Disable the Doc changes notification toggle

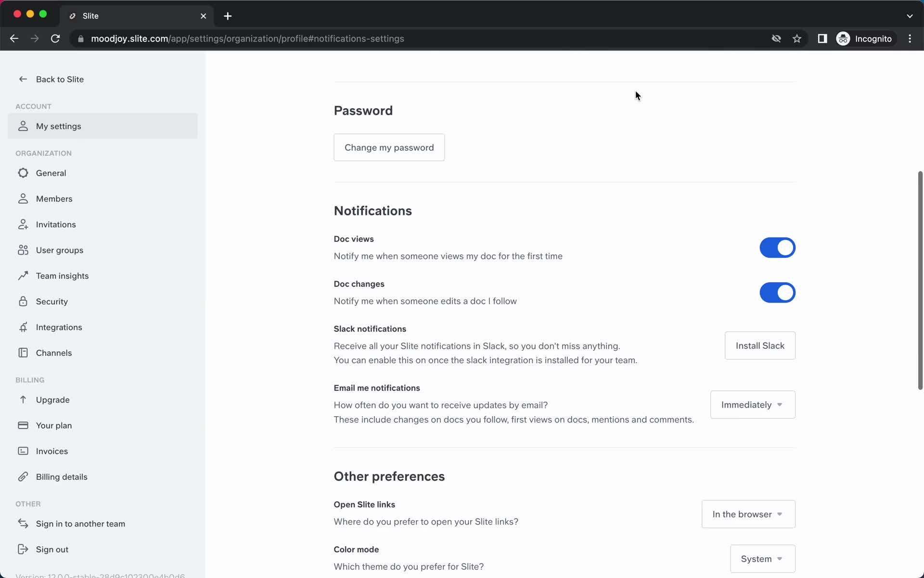[778, 292]
